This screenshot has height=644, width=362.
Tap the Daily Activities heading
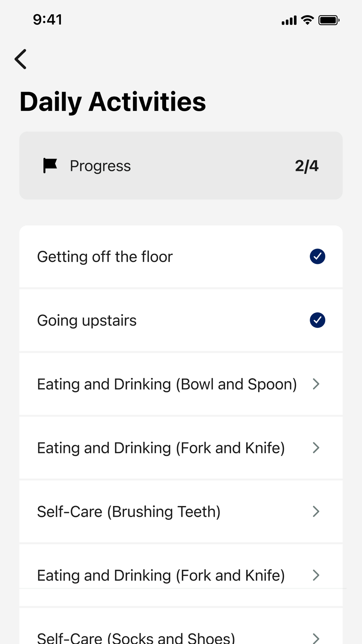click(113, 102)
